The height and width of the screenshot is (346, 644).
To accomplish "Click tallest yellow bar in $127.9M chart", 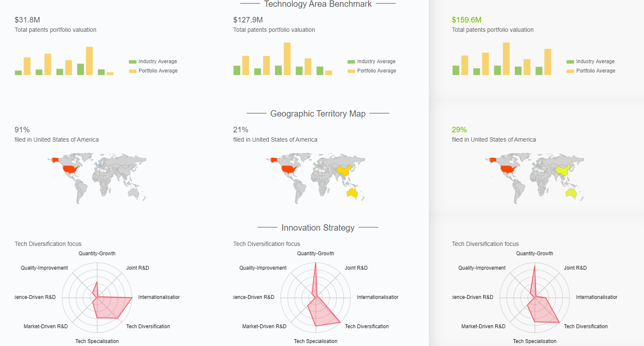I will click(x=287, y=59).
